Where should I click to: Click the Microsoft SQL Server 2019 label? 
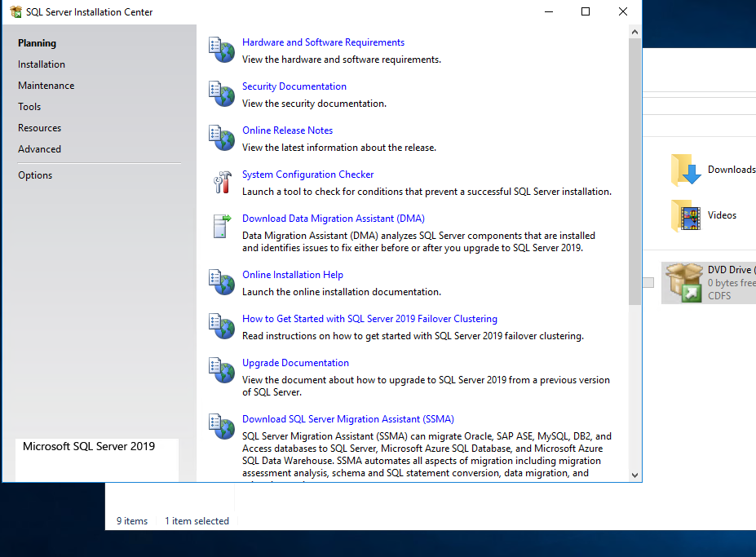(89, 447)
